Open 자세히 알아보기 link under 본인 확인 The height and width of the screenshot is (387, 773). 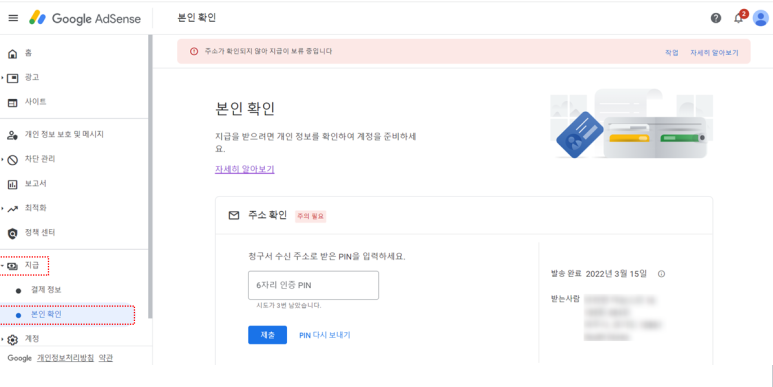click(x=245, y=169)
